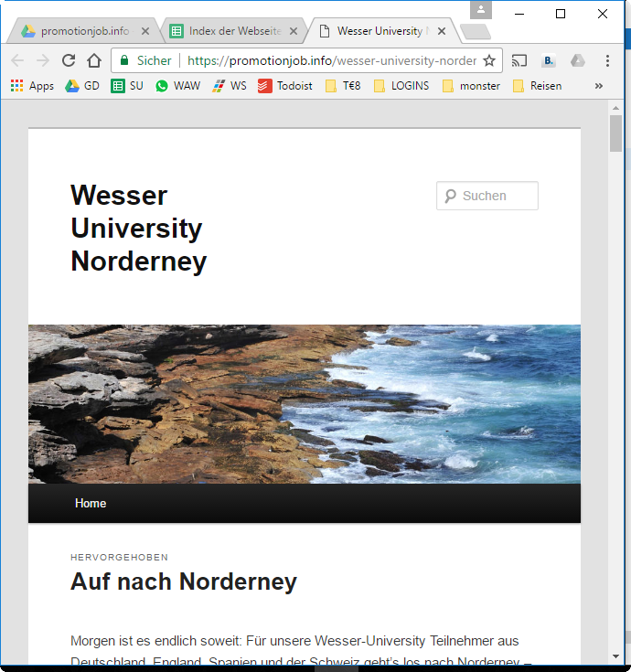Go to browser home page icon
The height and width of the screenshot is (672, 631).
[x=94, y=61]
